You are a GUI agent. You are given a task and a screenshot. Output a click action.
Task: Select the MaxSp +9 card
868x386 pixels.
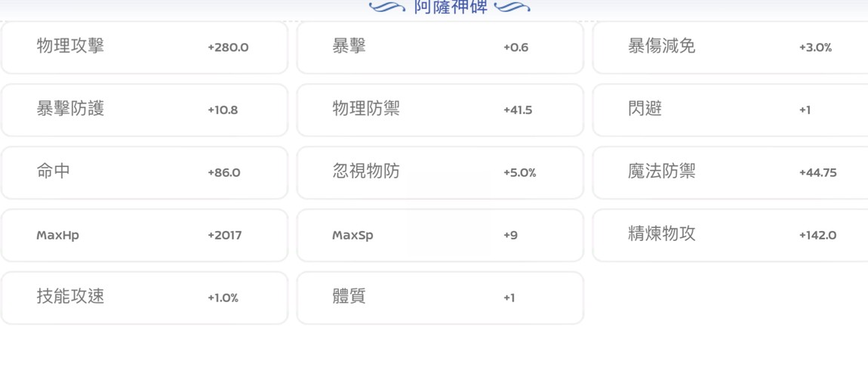pos(440,235)
